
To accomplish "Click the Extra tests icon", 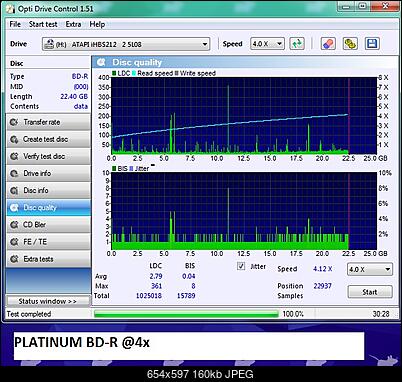I will point(14,259).
